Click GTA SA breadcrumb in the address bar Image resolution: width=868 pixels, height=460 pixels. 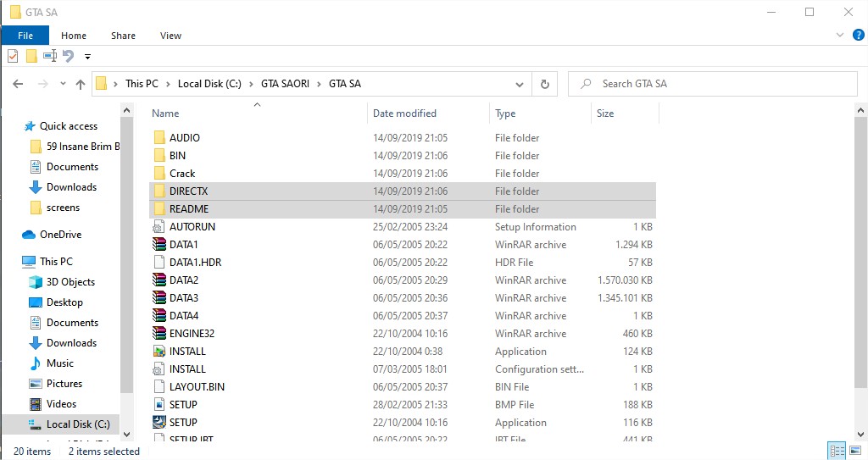[x=345, y=84]
